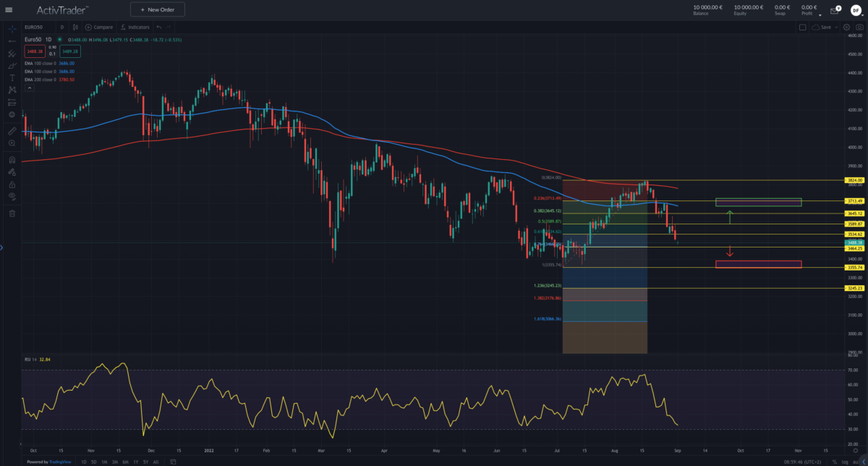The width and height of the screenshot is (868, 466).
Task: Collapse the indicator legend with chevron
Action: pos(29,88)
